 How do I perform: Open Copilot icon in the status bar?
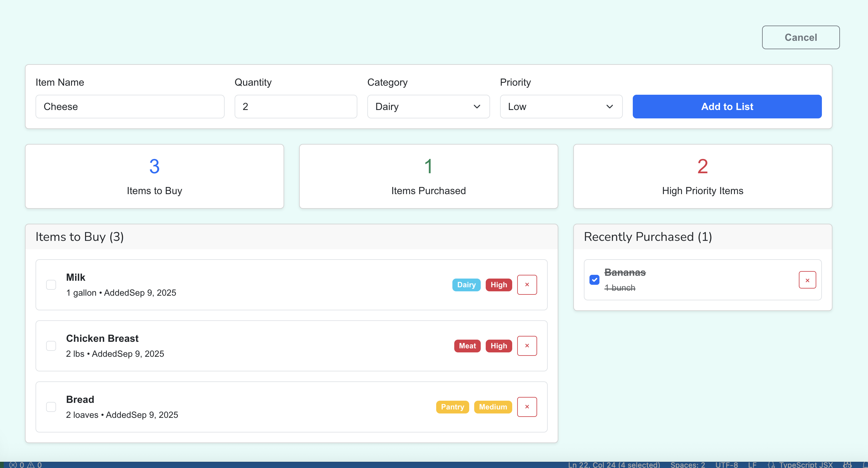click(x=847, y=465)
